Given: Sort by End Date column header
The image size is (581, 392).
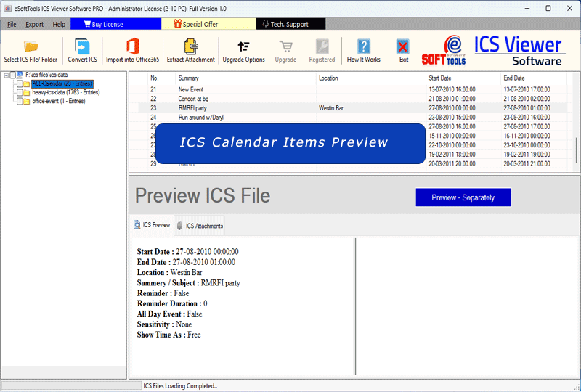Looking at the screenshot, I should coord(534,78).
